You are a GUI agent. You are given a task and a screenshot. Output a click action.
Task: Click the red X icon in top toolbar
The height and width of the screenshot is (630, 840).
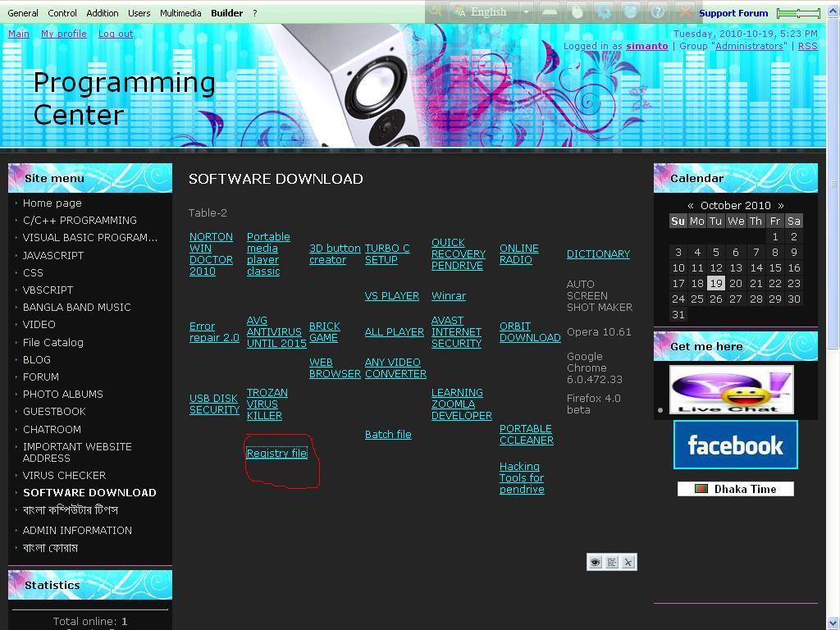pos(683,11)
